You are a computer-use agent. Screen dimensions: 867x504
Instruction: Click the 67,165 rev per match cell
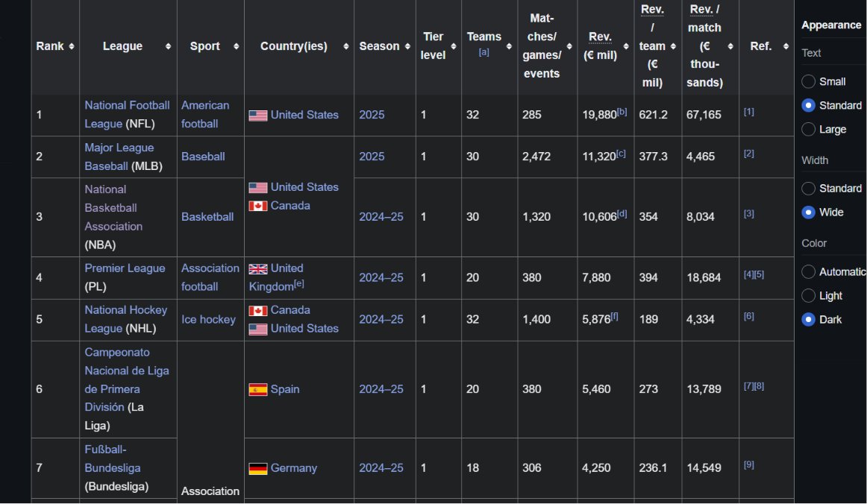(x=710, y=115)
